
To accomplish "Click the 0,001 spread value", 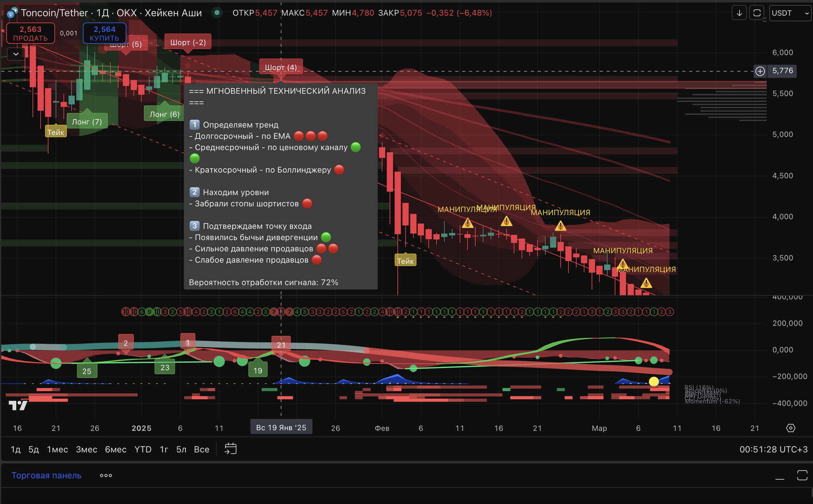I will point(69,33).
